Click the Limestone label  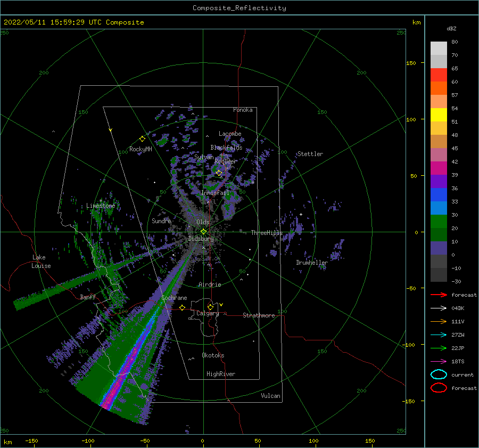pyautogui.click(x=101, y=206)
